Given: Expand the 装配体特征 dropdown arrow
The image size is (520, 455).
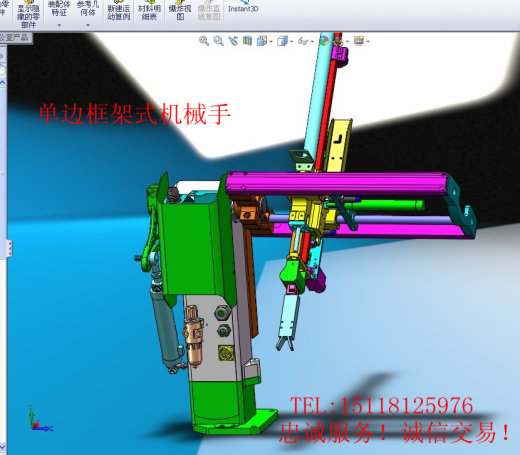Looking at the screenshot, I should tap(59, 25).
